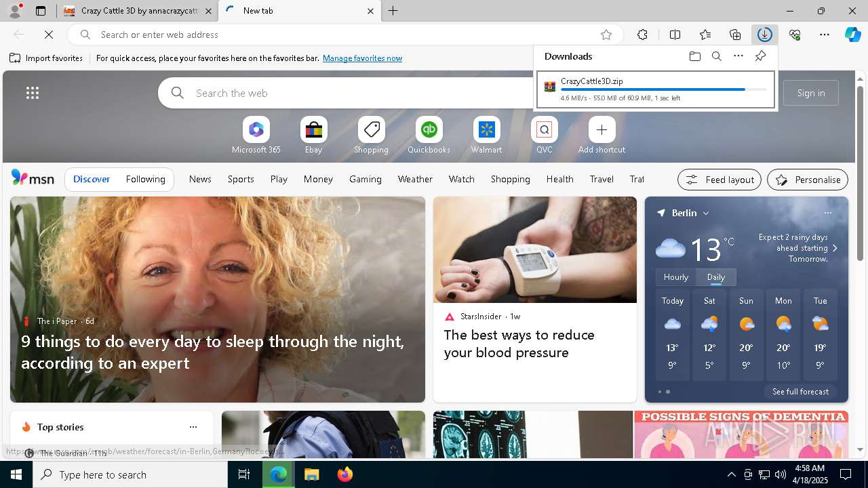Stop loading page button
Viewport: 868px width, 488px height.
point(49,35)
